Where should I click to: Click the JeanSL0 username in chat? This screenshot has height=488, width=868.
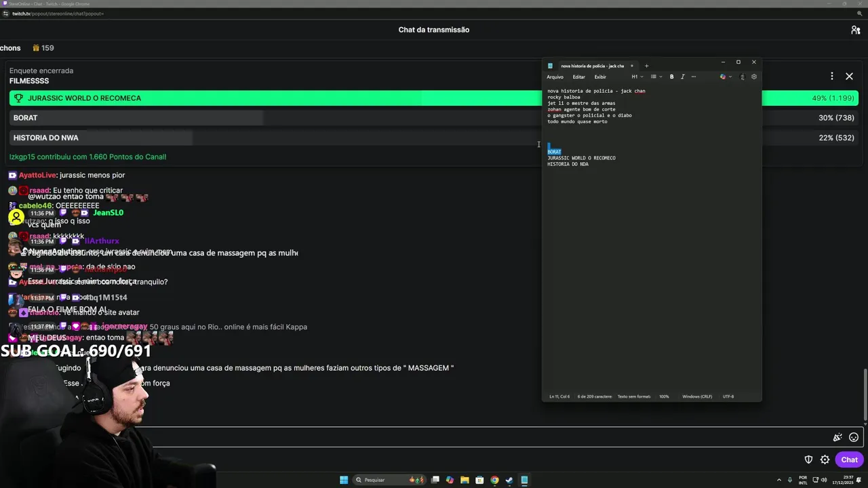(x=108, y=213)
